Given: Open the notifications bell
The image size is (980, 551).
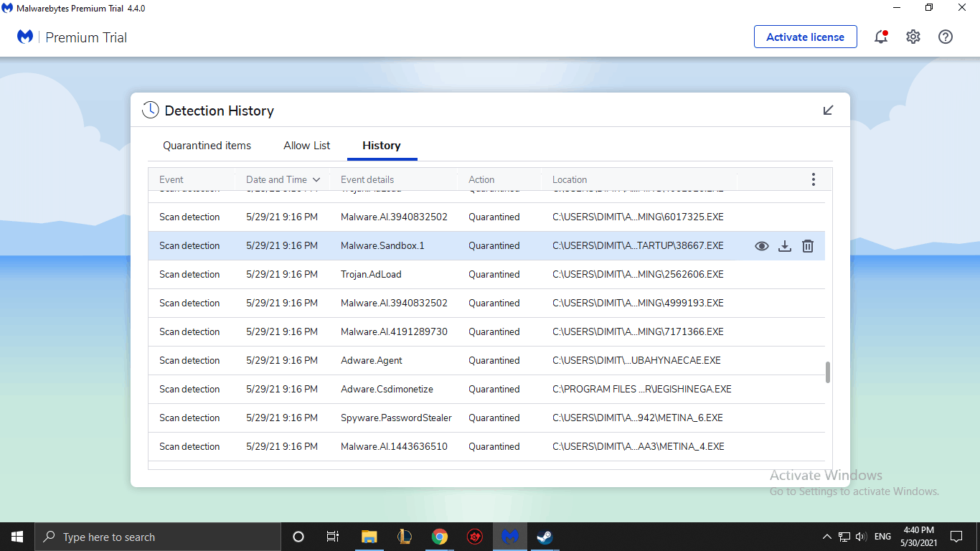Looking at the screenshot, I should click(881, 37).
